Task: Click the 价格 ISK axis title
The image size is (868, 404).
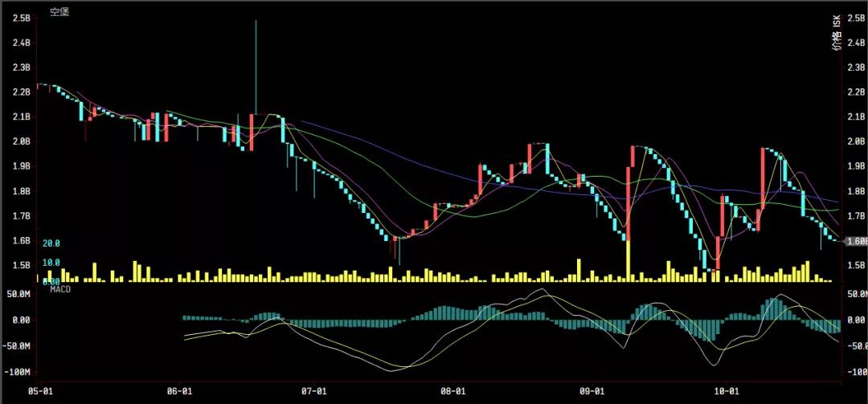Action: (x=837, y=33)
